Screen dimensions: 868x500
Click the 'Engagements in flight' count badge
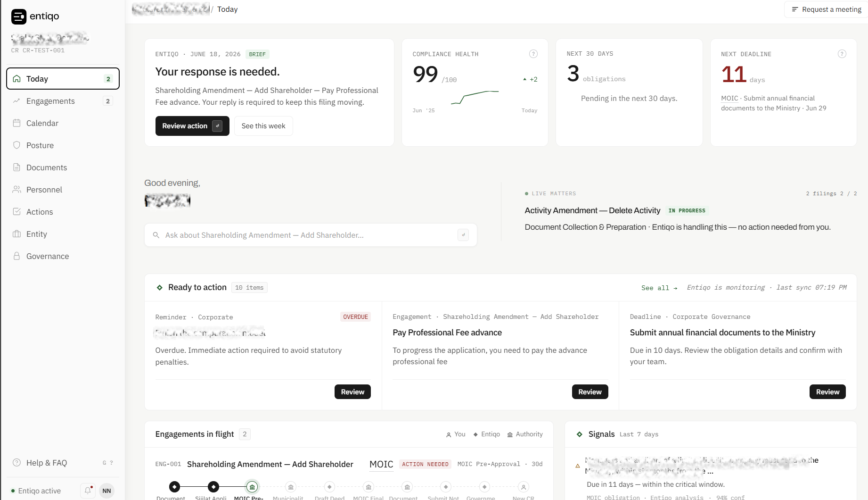pos(245,434)
